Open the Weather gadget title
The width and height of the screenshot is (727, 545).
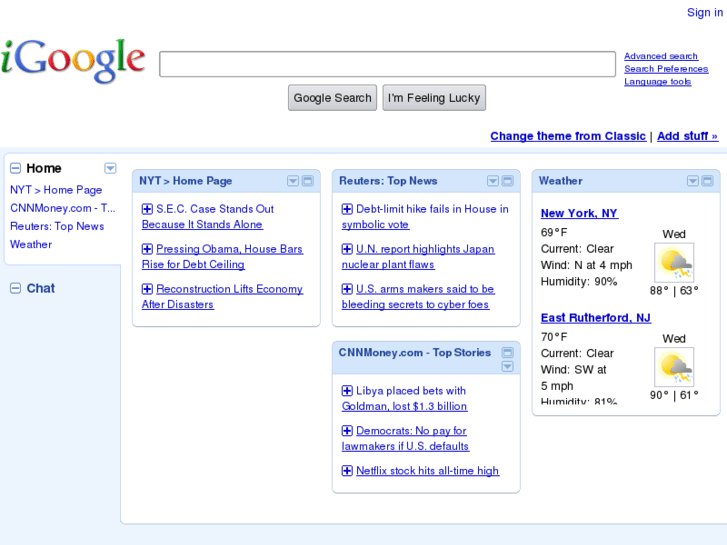(x=561, y=181)
